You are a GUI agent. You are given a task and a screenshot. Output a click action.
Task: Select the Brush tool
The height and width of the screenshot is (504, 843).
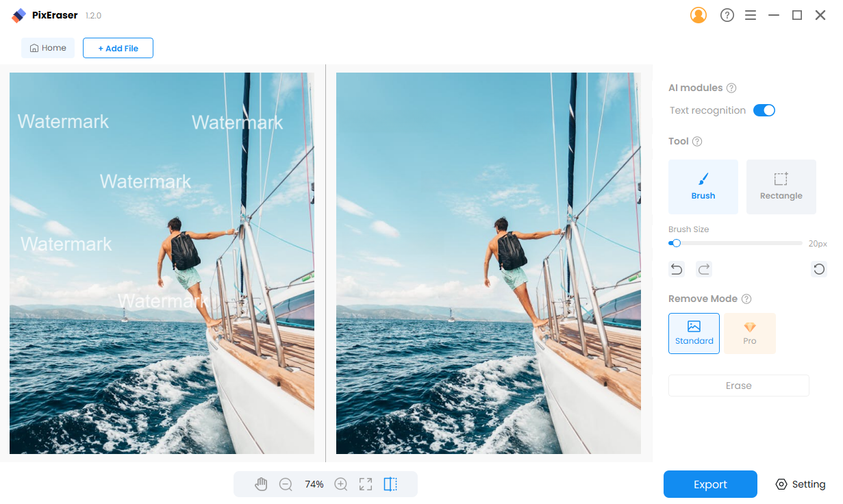click(x=703, y=187)
